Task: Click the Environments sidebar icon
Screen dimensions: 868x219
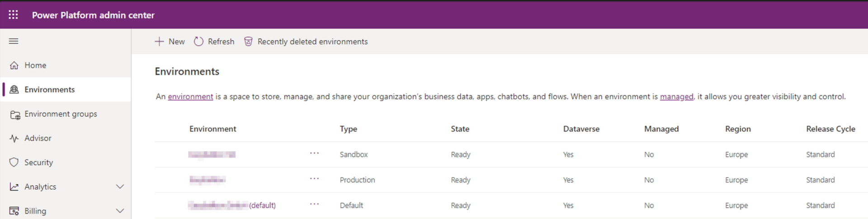Action: point(14,89)
